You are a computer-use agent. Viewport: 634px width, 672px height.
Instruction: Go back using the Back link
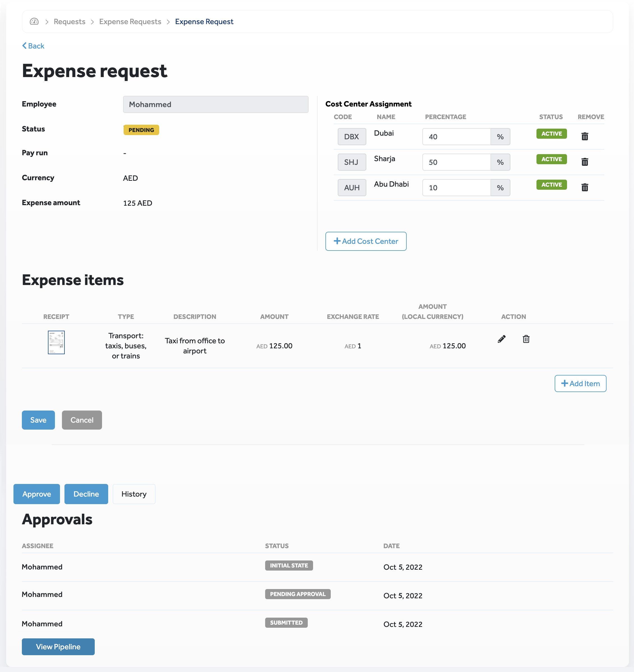pos(33,46)
